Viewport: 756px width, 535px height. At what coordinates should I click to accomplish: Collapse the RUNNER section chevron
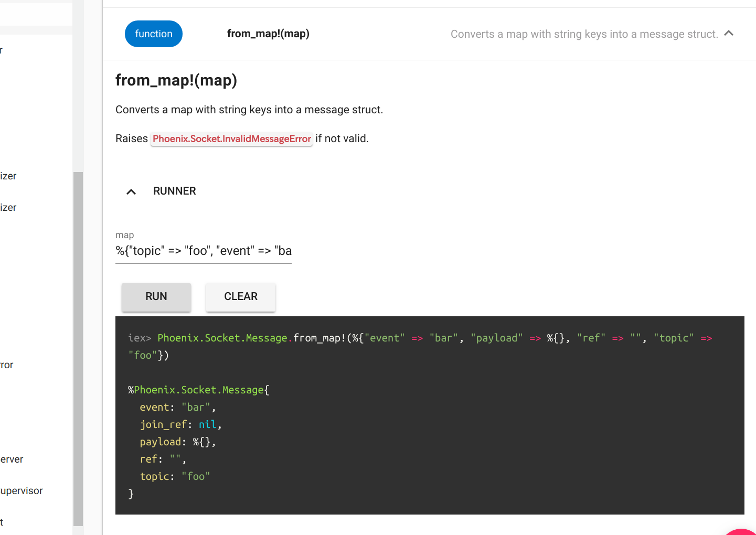131,191
